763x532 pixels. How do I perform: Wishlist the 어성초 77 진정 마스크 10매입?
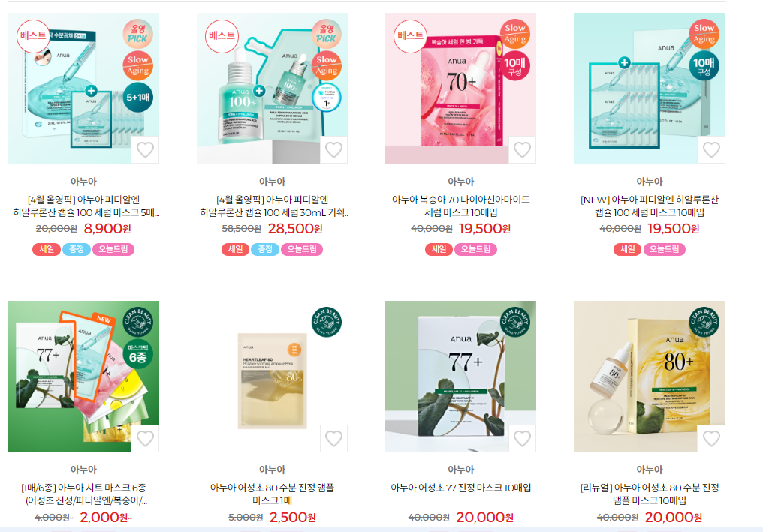pos(522,439)
